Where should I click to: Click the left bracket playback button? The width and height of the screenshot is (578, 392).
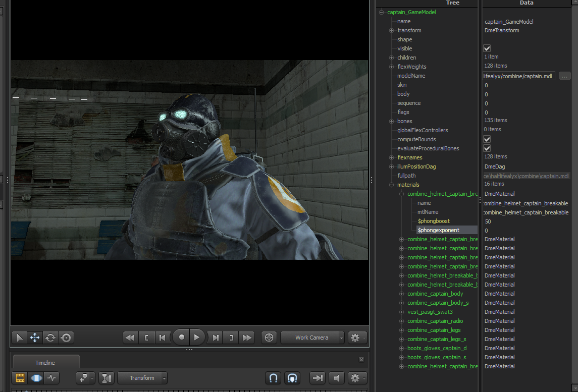146,338
